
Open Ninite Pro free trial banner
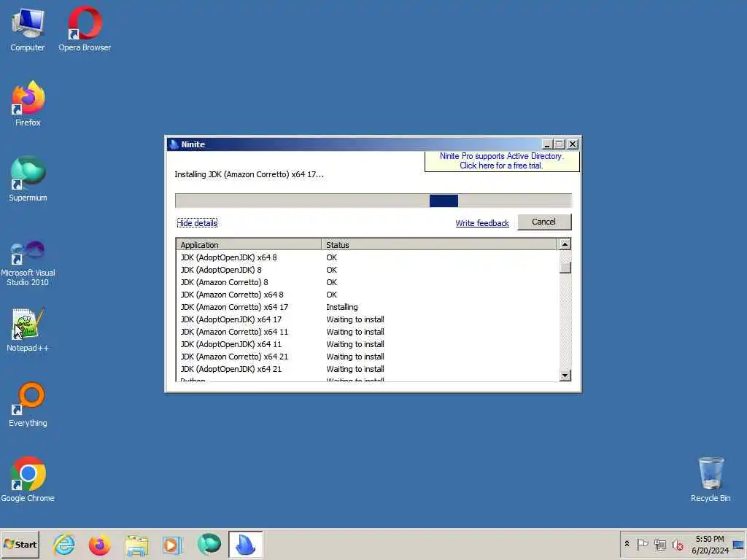(x=502, y=161)
